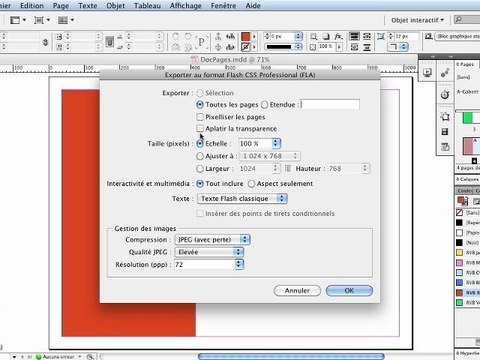Select the Largeur radio button
Viewport: 480px width, 360px height.
pos(200,169)
